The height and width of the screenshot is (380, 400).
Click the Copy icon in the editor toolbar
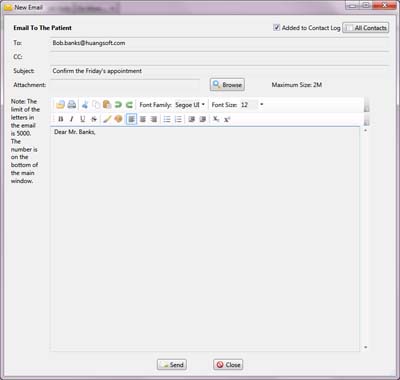pyautogui.click(x=96, y=105)
